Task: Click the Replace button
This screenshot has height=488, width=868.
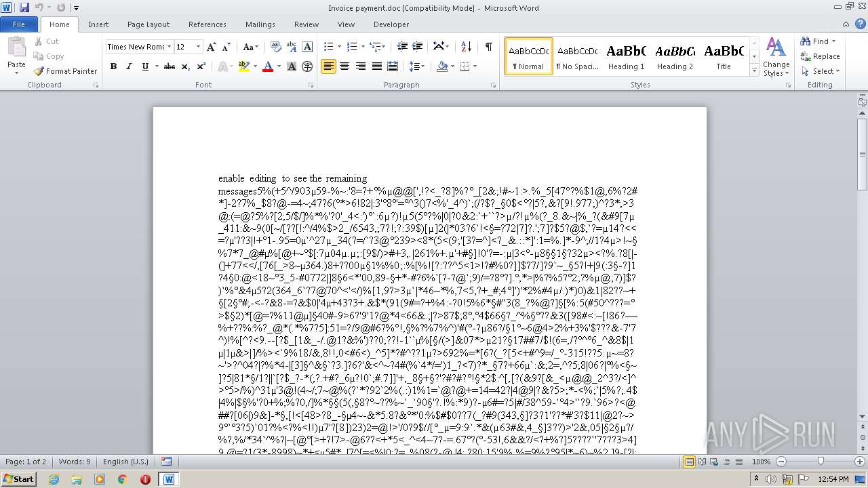Action: (820, 56)
